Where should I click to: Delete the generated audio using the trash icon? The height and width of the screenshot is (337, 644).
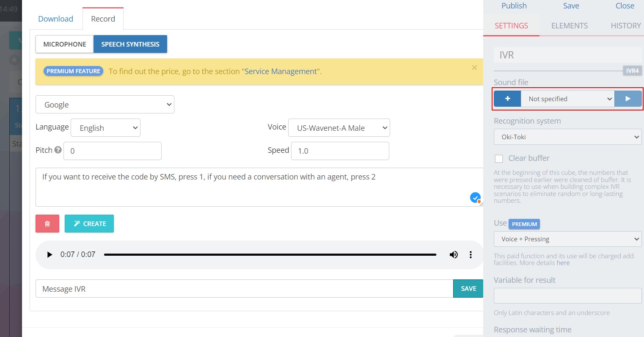(47, 224)
